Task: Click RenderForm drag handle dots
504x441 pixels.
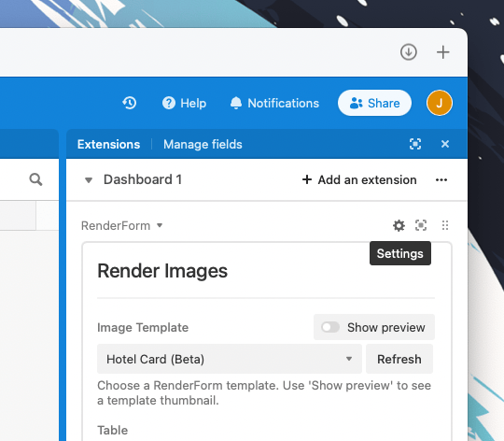Action: [x=445, y=225]
